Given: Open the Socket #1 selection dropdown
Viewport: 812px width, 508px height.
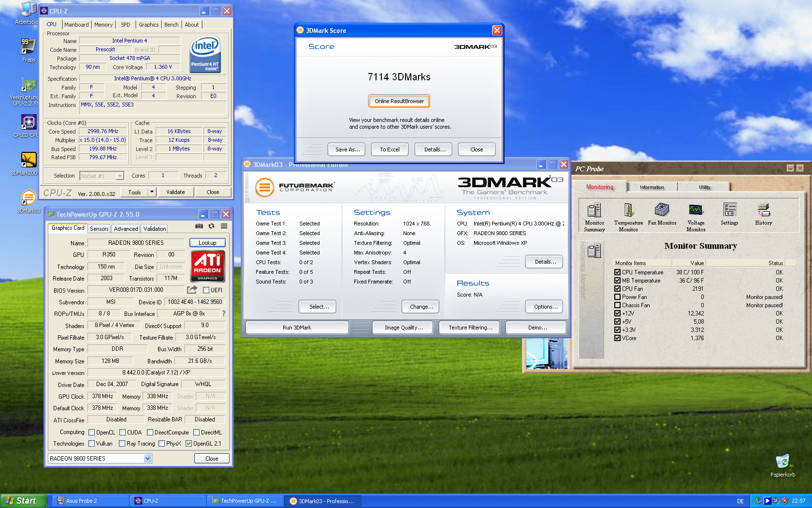Looking at the screenshot, I should 120,176.
